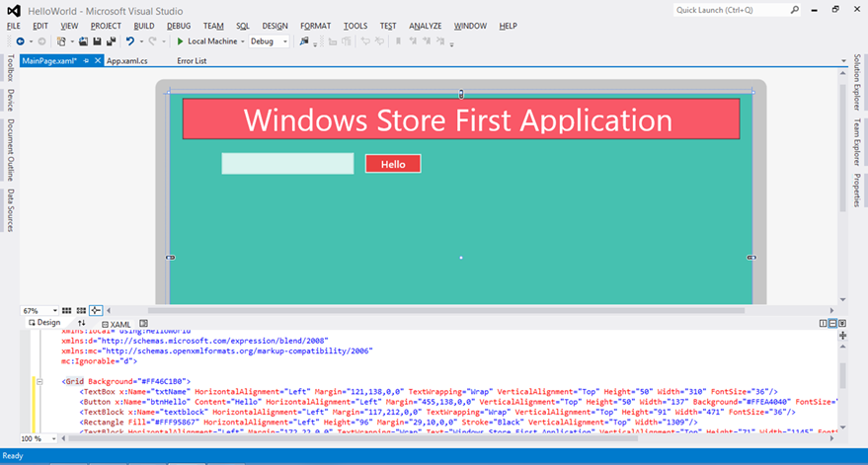Open the FORMAT menu

(x=316, y=26)
